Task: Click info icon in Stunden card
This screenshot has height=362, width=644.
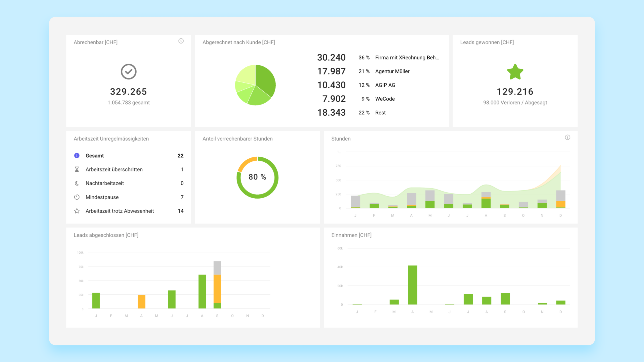Action: pos(567,137)
